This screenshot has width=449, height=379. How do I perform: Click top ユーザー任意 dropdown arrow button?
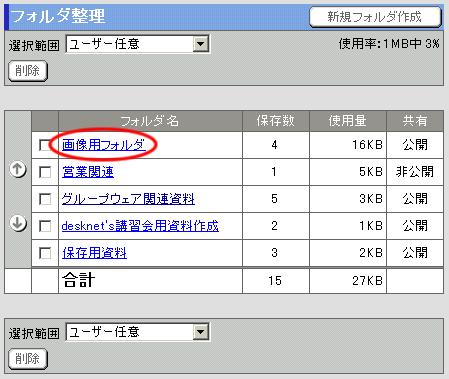pyautogui.click(x=201, y=44)
